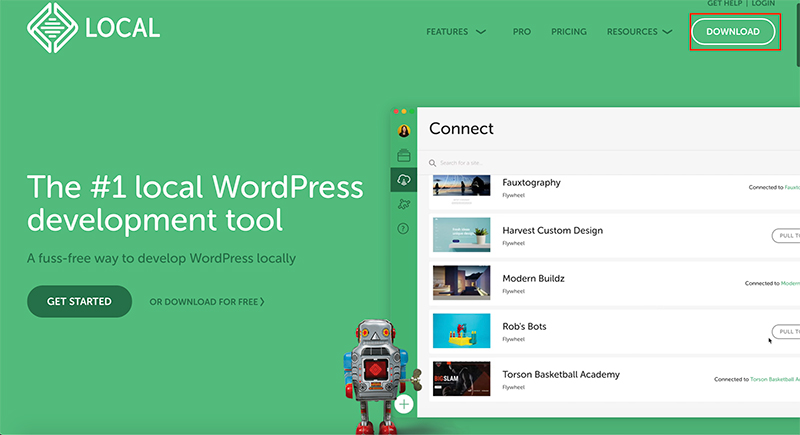Click the robot mascot image

(379, 376)
